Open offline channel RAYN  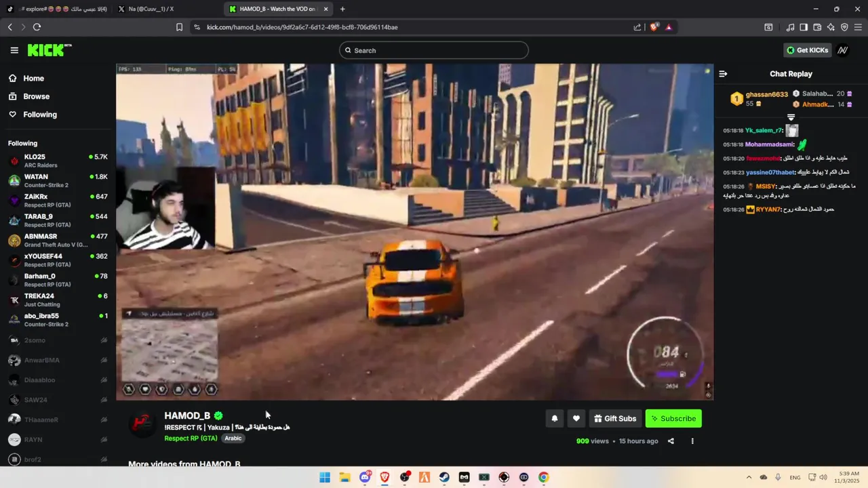[58, 440]
